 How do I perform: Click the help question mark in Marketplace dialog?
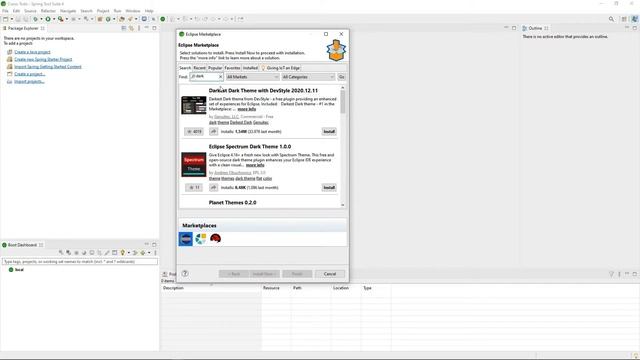[185, 273]
